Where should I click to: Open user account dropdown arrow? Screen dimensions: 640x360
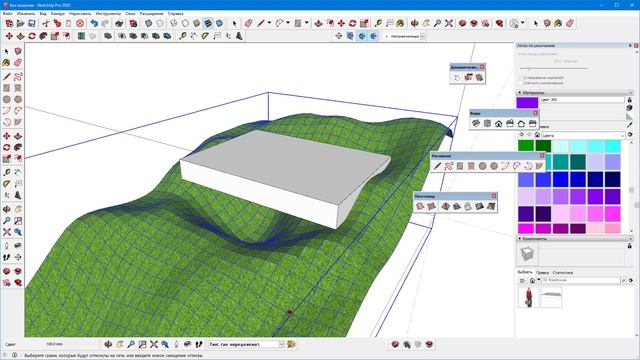pyautogui.click(x=522, y=23)
